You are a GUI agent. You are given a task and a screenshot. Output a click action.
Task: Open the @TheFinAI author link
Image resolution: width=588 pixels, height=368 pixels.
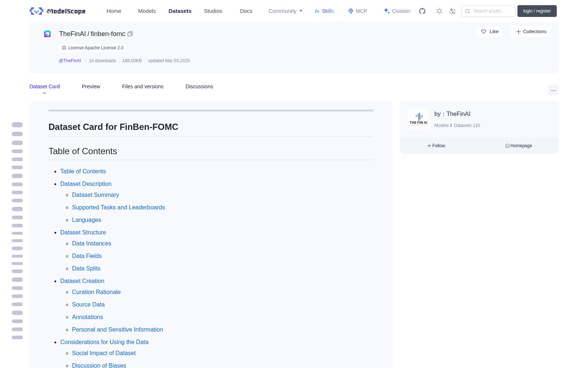click(x=70, y=61)
